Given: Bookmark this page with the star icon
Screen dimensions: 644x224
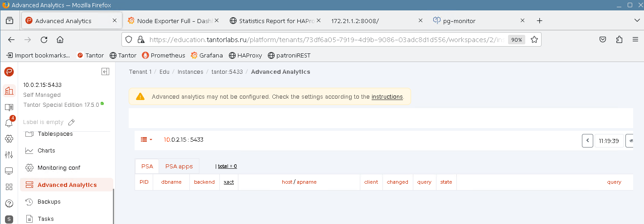Looking at the screenshot, I should [x=534, y=39].
